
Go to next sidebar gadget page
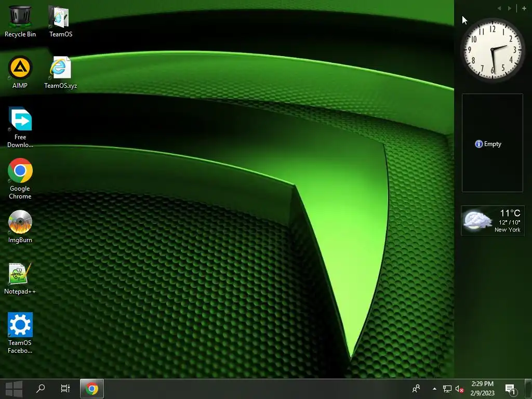510,8
